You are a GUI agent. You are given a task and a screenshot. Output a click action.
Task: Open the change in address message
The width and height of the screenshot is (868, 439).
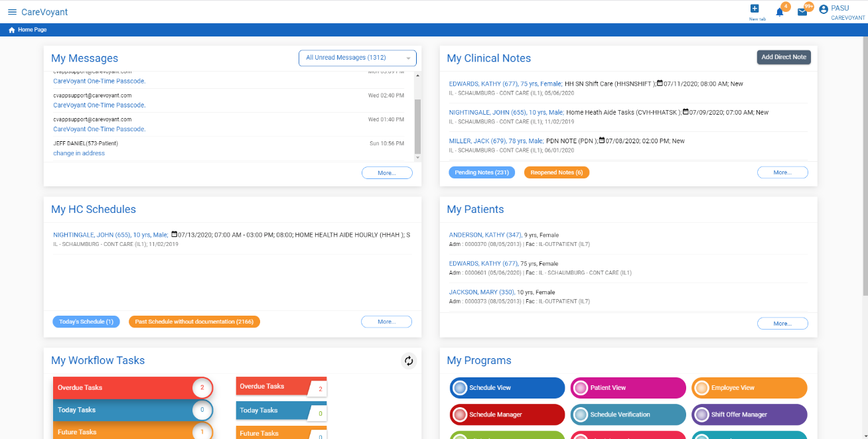point(79,153)
